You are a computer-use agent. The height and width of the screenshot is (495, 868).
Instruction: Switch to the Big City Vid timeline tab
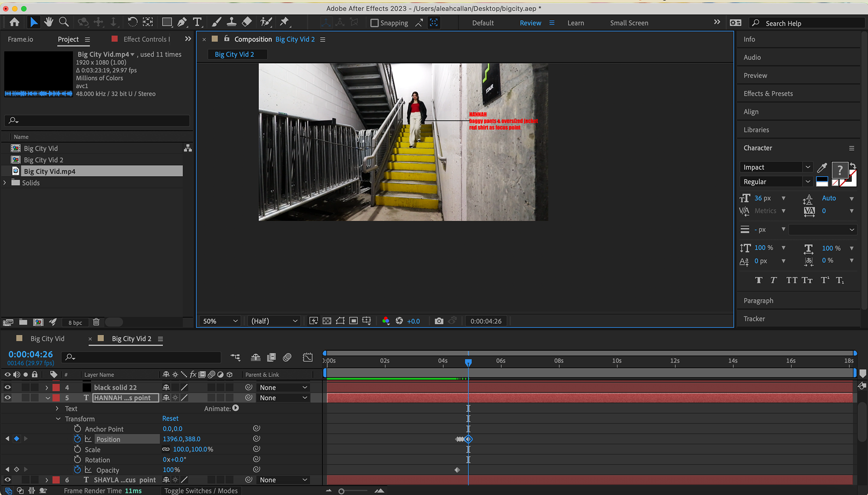[x=47, y=339]
